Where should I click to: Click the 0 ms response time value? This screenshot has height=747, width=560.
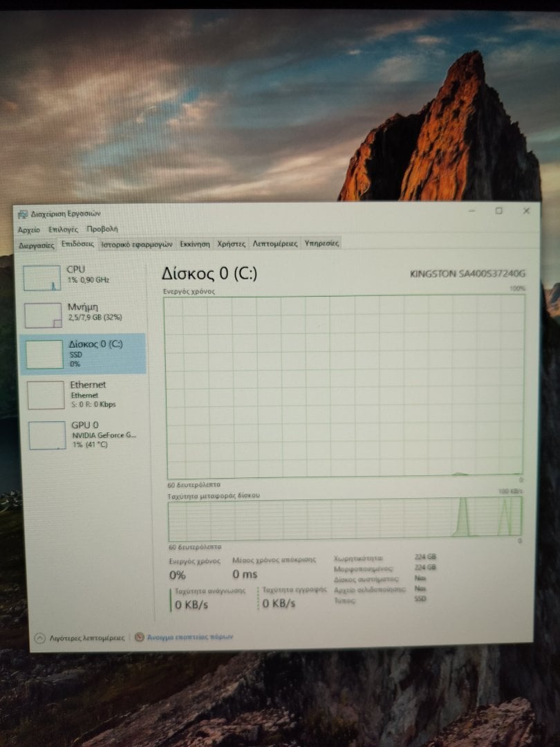pyautogui.click(x=245, y=575)
